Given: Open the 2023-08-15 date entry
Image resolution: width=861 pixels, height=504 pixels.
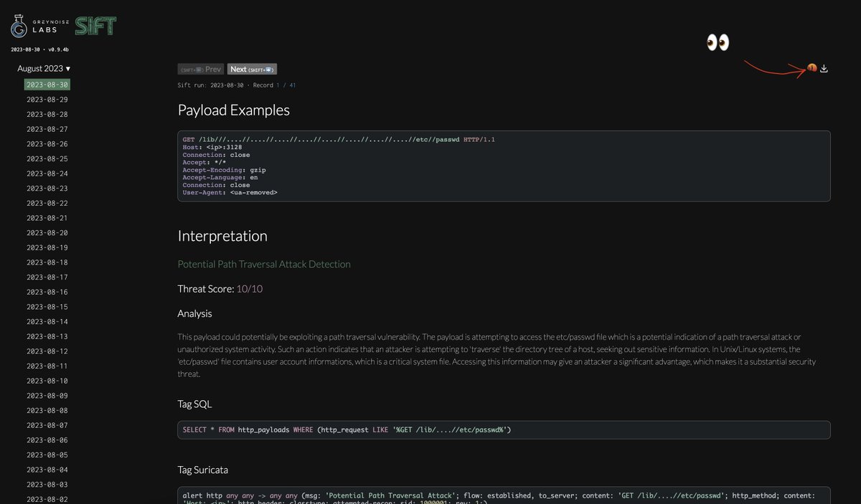Looking at the screenshot, I should tap(47, 307).
